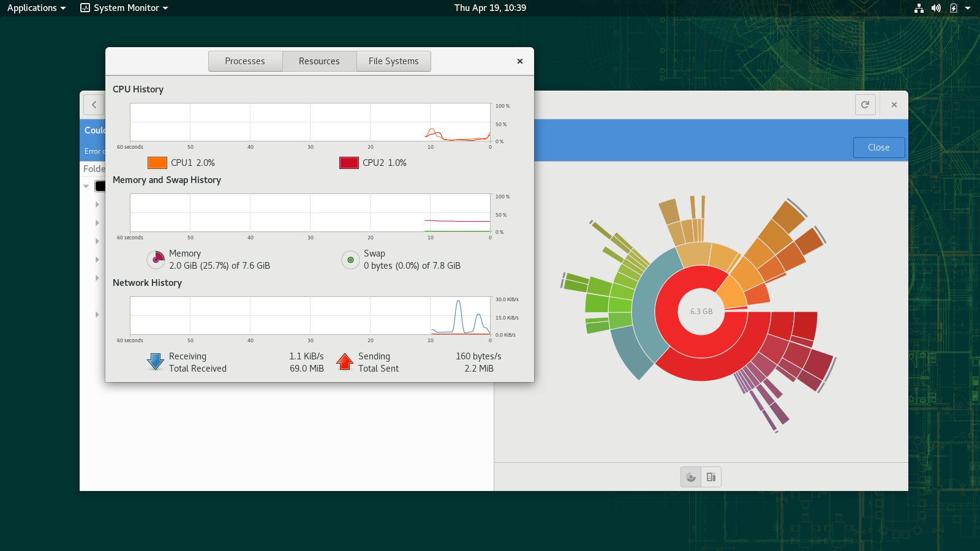Click the Memory pie chart icon
The width and height of the screenshot is (980, 551).
[x=156, y=260]
